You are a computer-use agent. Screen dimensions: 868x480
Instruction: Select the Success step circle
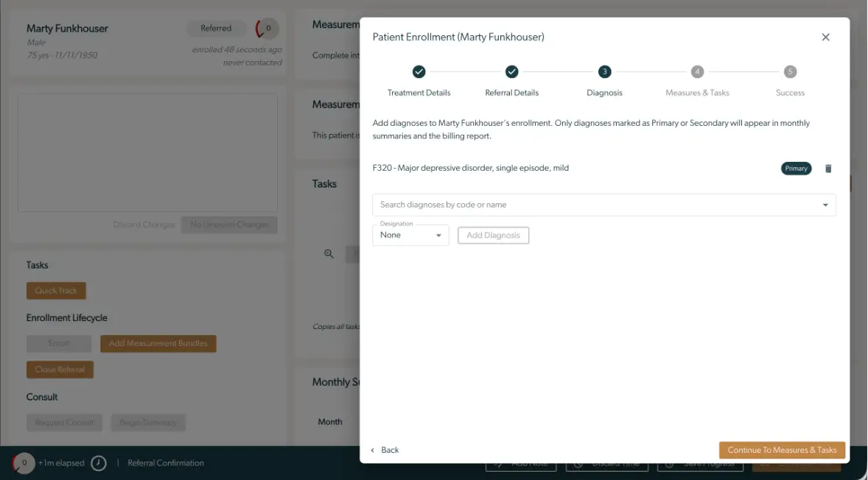(789, 72)
